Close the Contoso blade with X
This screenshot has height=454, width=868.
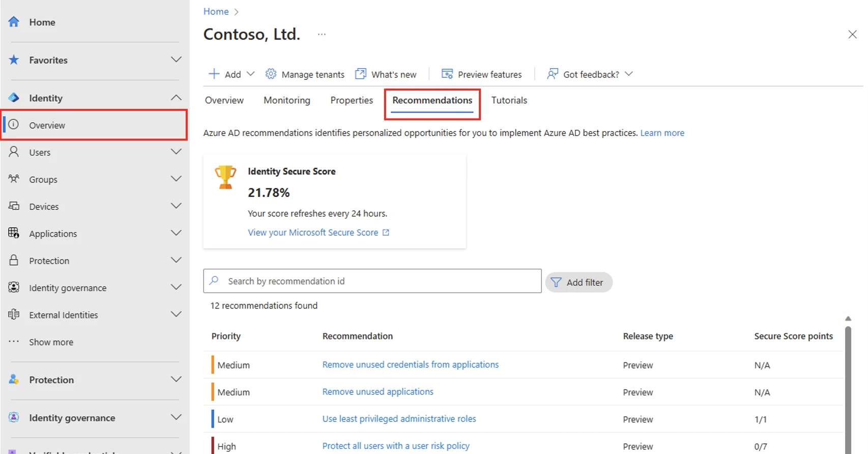pyautogui.click(x=852, y=34)
